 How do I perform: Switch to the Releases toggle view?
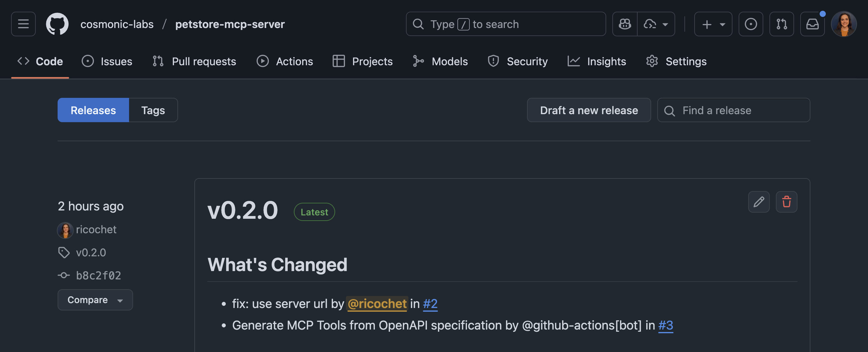coord(93,110)
